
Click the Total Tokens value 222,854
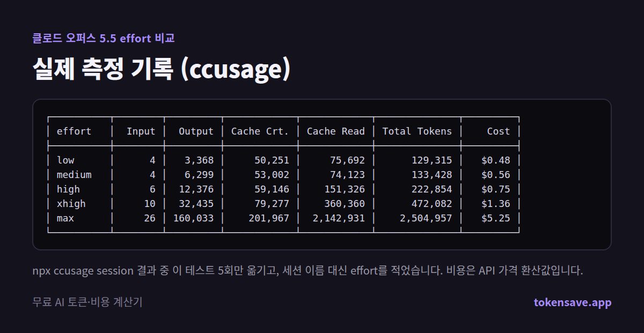(x=431, y=189)
